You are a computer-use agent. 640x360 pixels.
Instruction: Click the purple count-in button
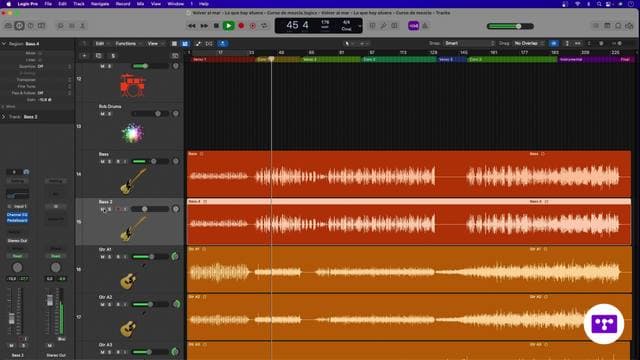tap(413, 26)
